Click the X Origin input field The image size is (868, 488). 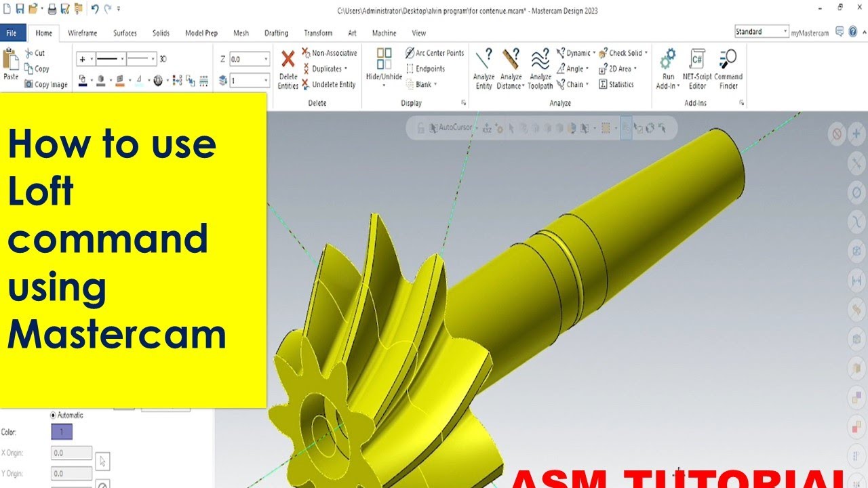tap(71, 453)
